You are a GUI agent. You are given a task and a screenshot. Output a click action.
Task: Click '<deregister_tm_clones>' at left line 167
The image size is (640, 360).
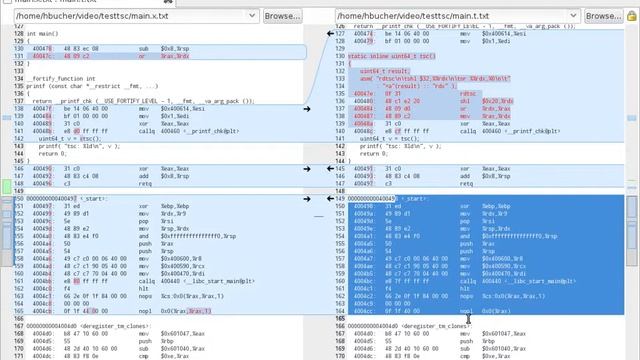click(115, 326)
